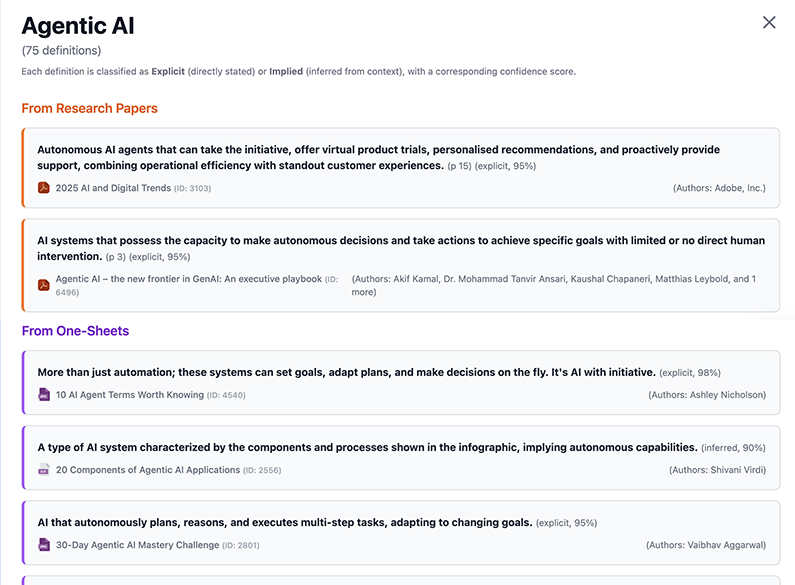Open Agentic AI – the new frontier in GenAI playbook

tap(188, 279)
